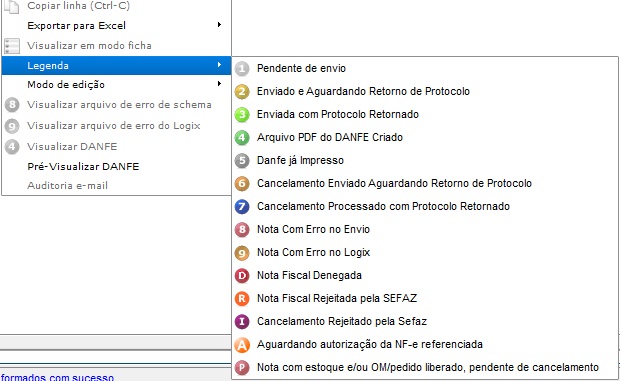Click the gray 8 icon beside erro de schema
The image size is (620, 381).
point(12,105)
